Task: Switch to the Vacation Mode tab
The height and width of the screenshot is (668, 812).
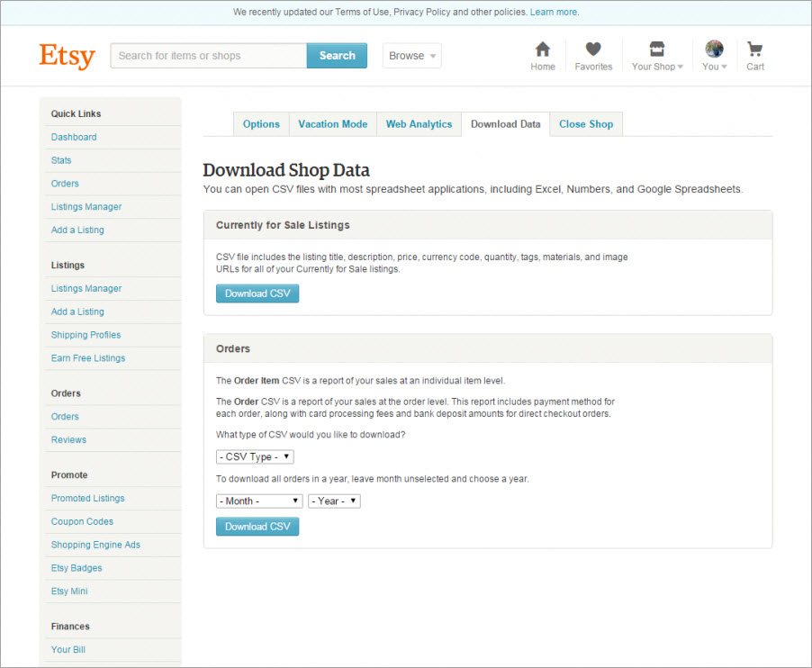Action: pyautogui.click(x=332, y=124)
